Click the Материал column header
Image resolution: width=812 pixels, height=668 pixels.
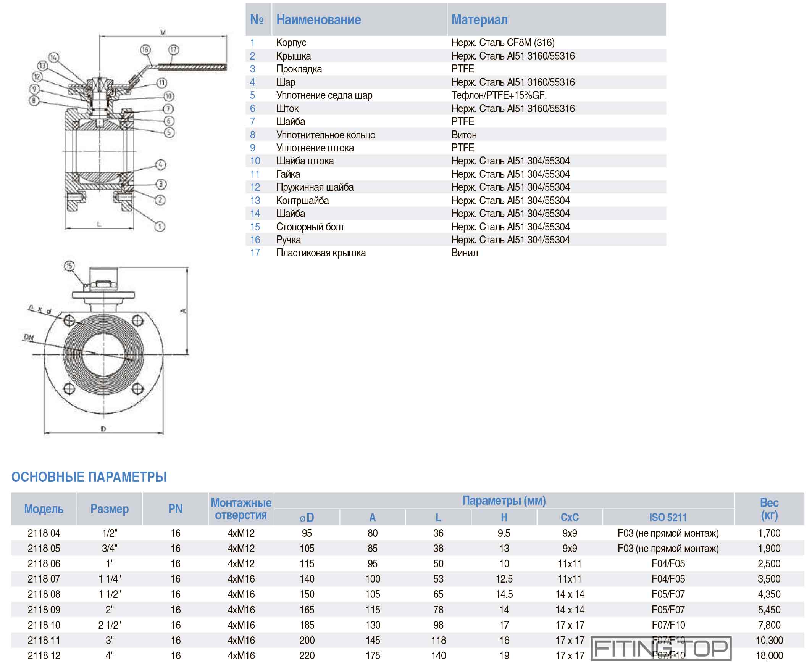pyautogui.click(x=479, y=19)
